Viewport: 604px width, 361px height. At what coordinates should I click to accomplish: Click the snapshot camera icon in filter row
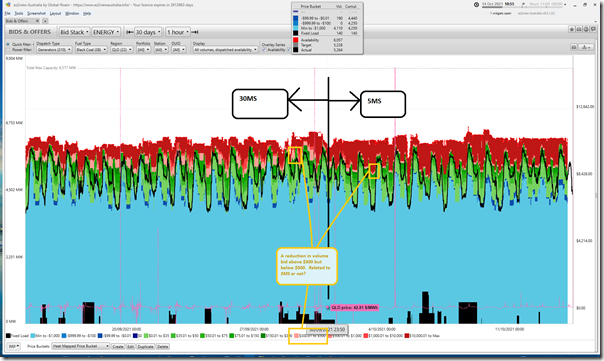(574, 47)
